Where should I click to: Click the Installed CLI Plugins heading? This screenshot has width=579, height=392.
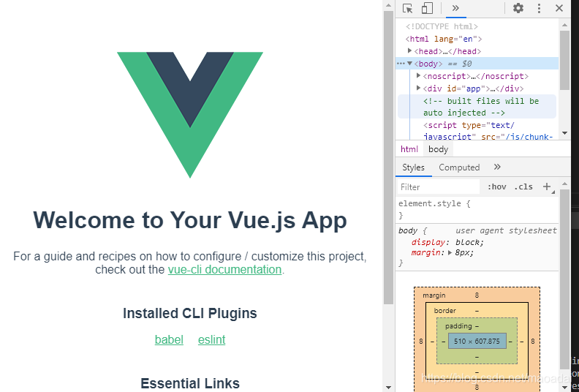click(x=190, y=313)
